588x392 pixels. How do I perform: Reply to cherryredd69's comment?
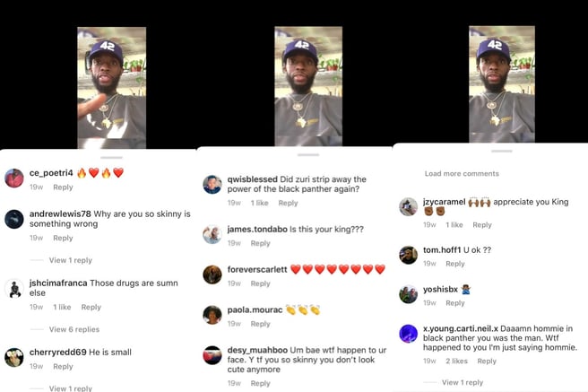(63, 367)
